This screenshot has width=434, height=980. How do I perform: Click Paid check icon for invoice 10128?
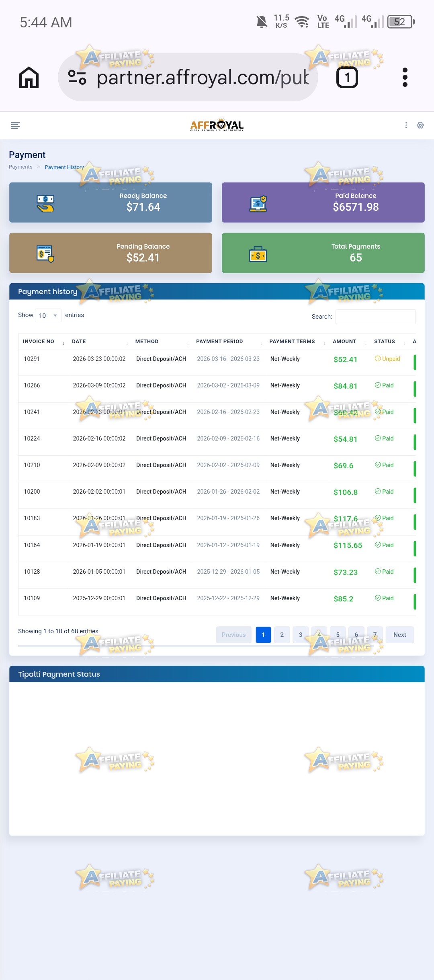pos(378,571)
